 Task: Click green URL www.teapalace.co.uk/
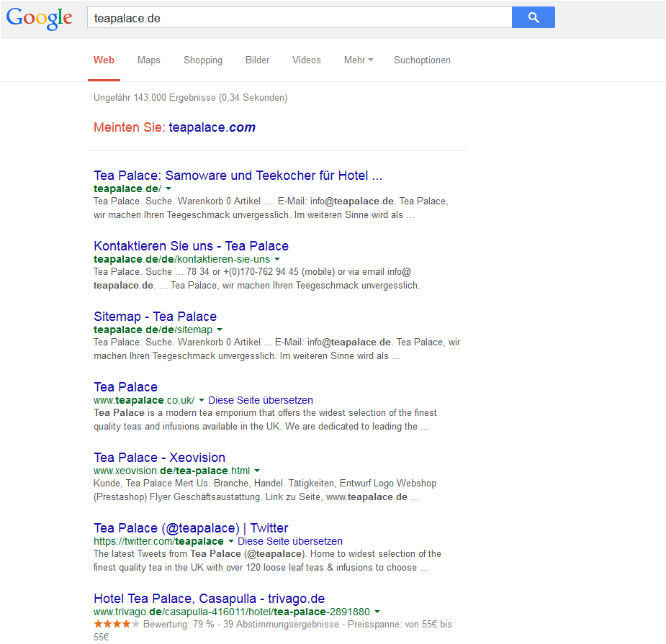(144, 400)
